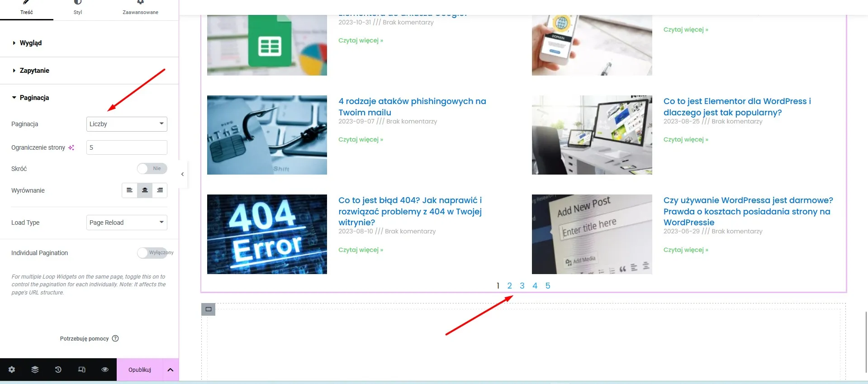868x384 pixels.
Task: Open post title about 4 rodzaje ataków phishingowych
Action: [x=412, y=107]
